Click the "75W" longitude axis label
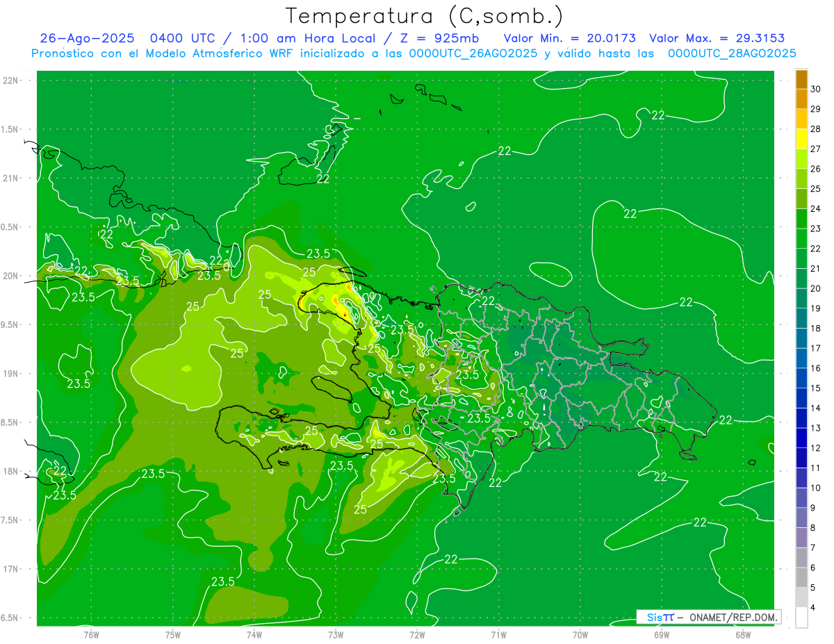The image size is (834, 644). click(x=172, y=634)
